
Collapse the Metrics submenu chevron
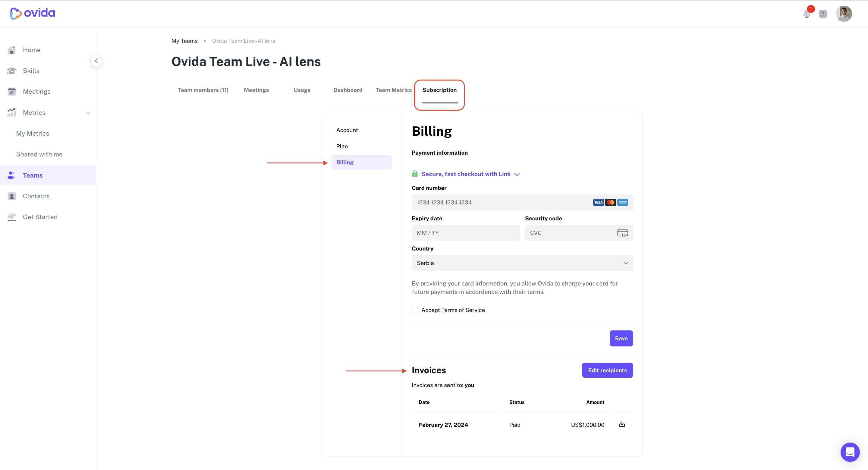88,113
